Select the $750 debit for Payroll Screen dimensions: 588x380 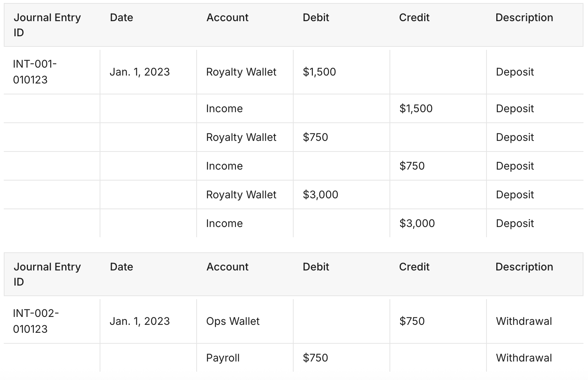coord(315,358)
